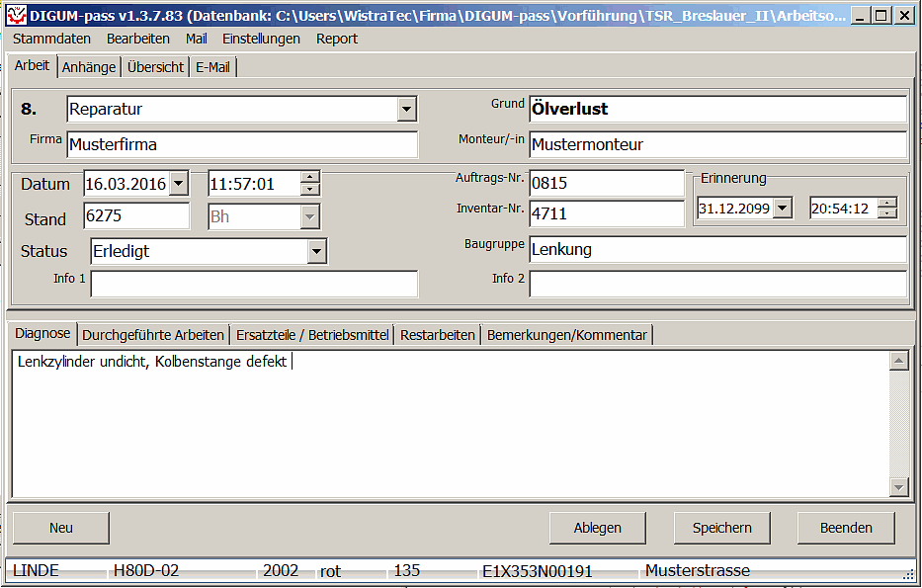The width and height of the screenshot is (922, 588).
Task: Decrease the 11:57:01 time with down arrow
Action: click(310, 190)
